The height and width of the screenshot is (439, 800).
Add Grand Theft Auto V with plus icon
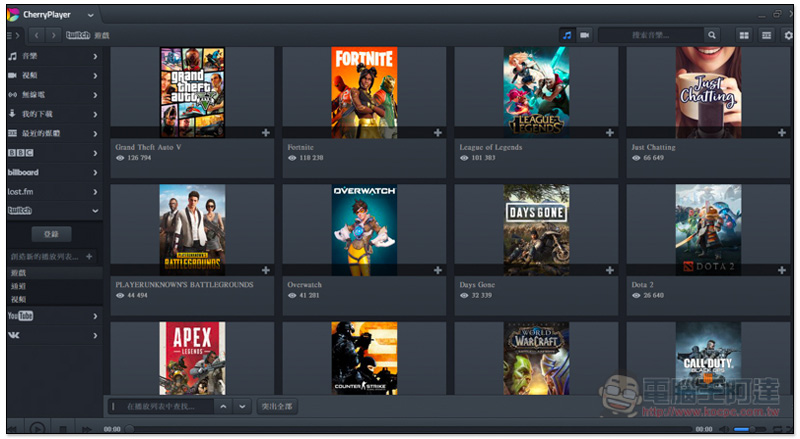(266, 132)
